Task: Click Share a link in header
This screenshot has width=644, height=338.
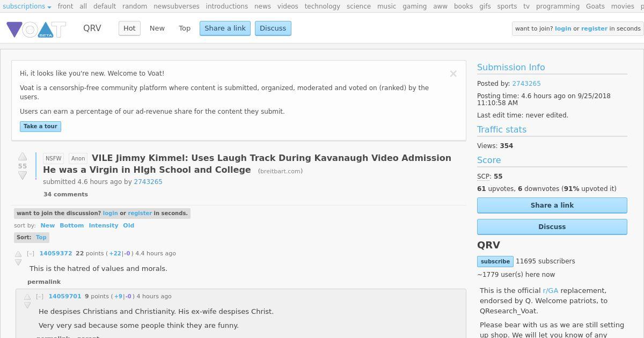Action: 225,28
